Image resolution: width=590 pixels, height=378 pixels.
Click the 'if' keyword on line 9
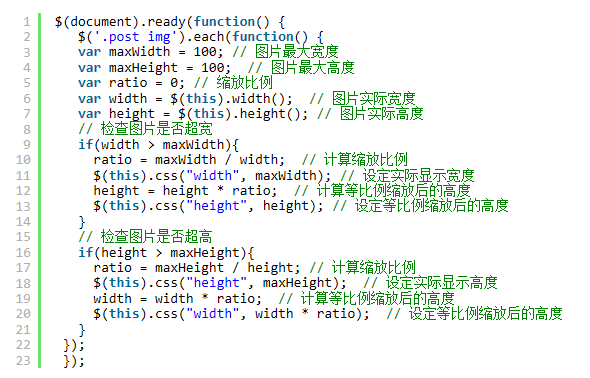coord(85,144)
